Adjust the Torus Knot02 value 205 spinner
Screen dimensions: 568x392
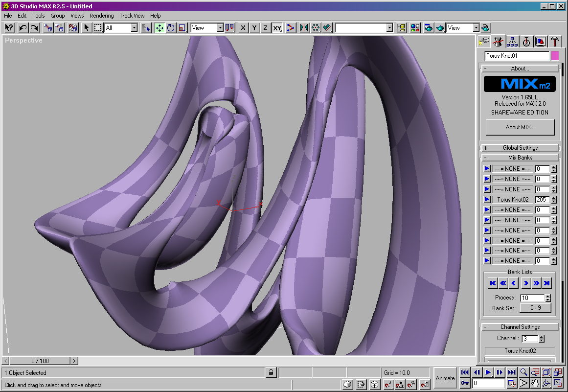pyautogui.click(x=553, y=200)
